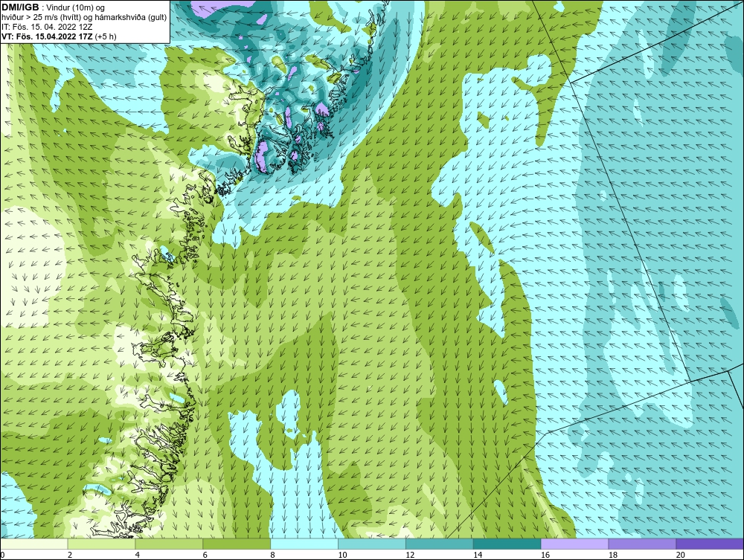Image resolution: width=744 pixels, height=560 pixels.
Task: Click the legend value label '8'
Action: [x=273, y=555]
